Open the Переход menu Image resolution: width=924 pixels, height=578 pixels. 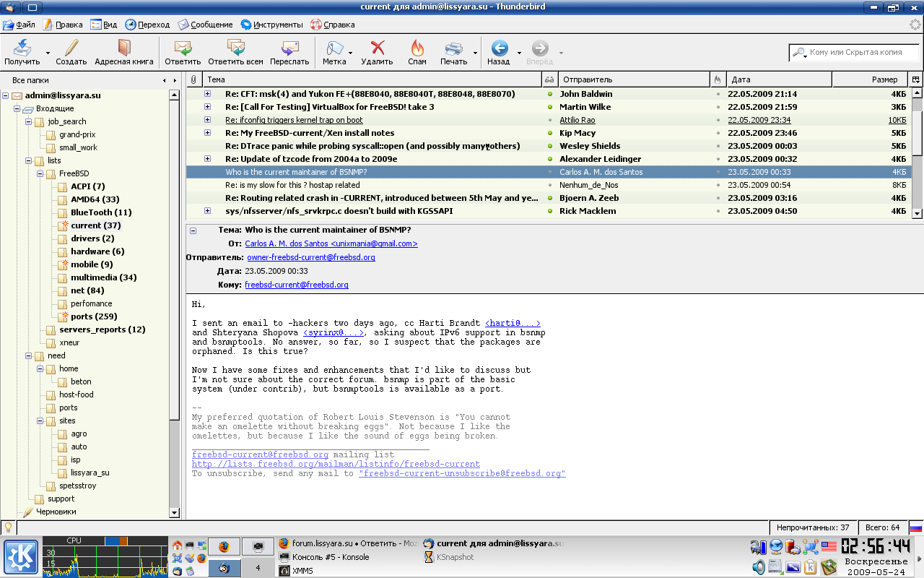point(147,25)
